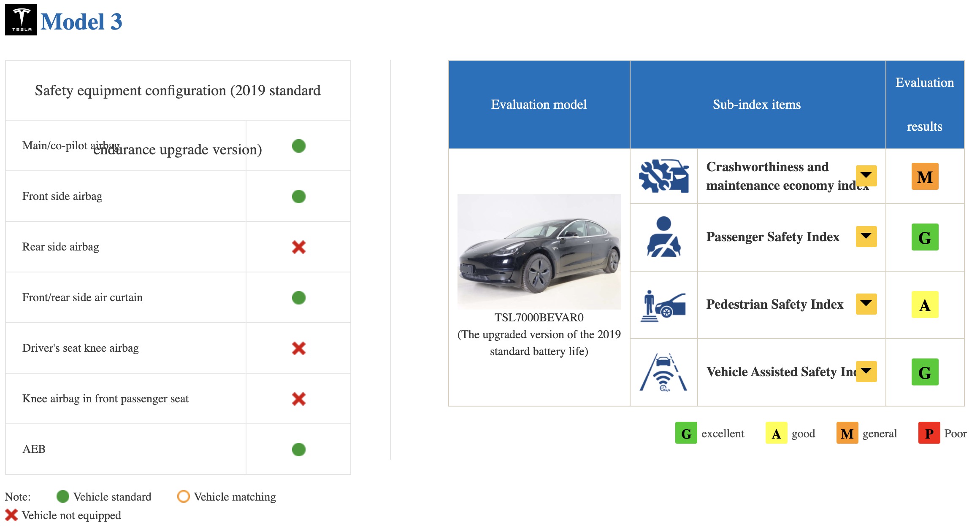This screenshot has height=528, width=980.
Task: Click the vehicle assisted safety radar icon
Action: click(663, 372)
